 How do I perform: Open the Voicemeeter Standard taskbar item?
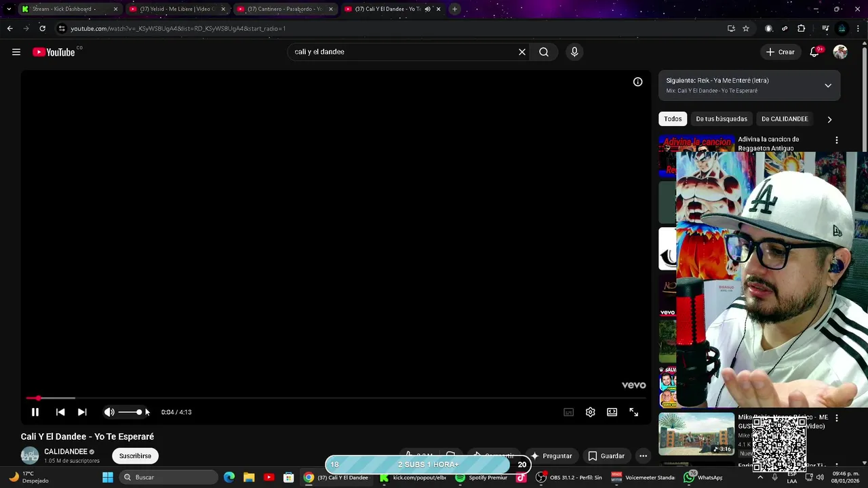point(644,477)
